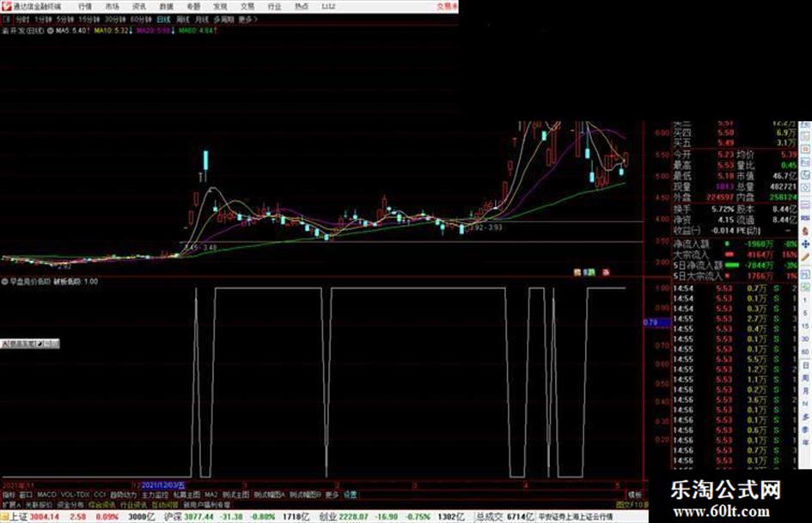Click the blue four-arrow move icon
Screen dimensions: 812x523
(805, 244)
